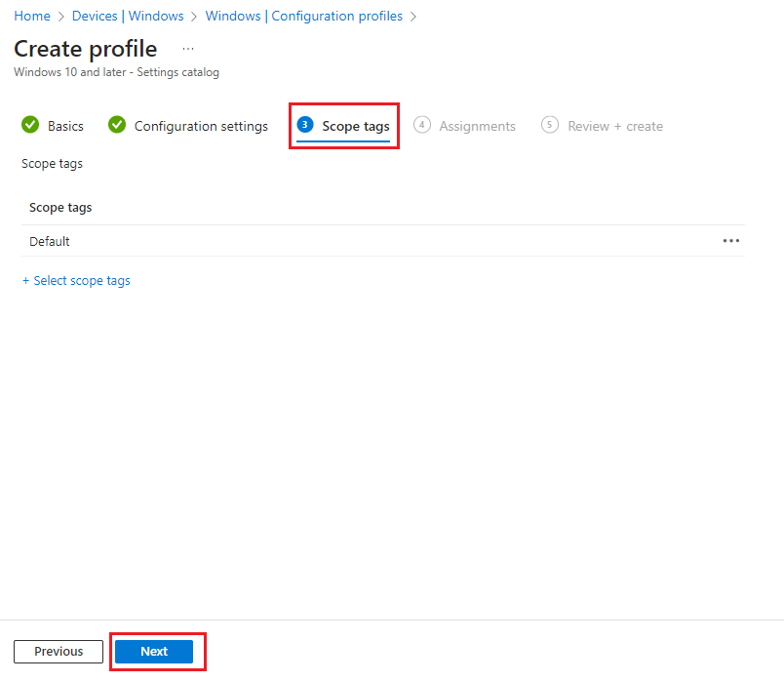Click the green checkmark on the Basics step
This screenshot has height=682, width=784.
click(30, 125)
